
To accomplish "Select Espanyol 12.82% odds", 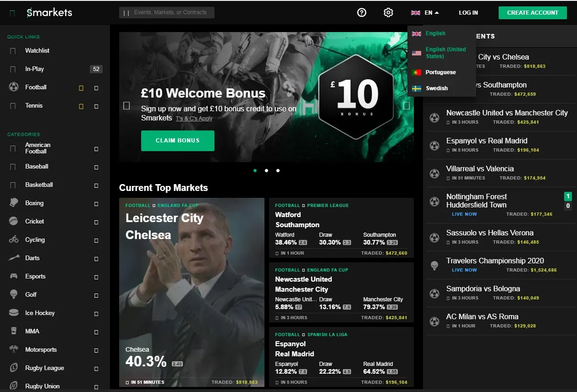I will click(291, 368).
